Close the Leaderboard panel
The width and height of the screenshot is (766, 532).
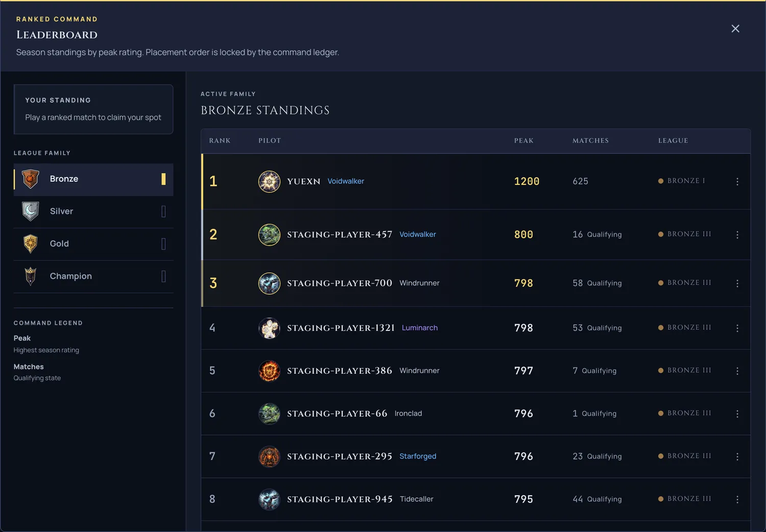[x=735, y=29]
